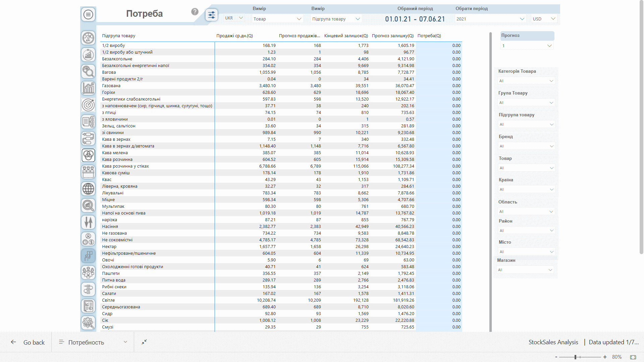Open the fit-to-page icon near zoom
This screenshot has width=644, height=362.
(x=633, y=357)
